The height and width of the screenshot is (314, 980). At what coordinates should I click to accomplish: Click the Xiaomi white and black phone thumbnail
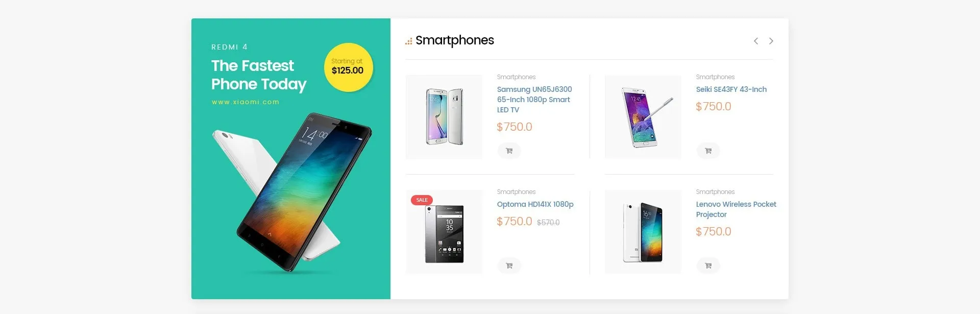643,232
